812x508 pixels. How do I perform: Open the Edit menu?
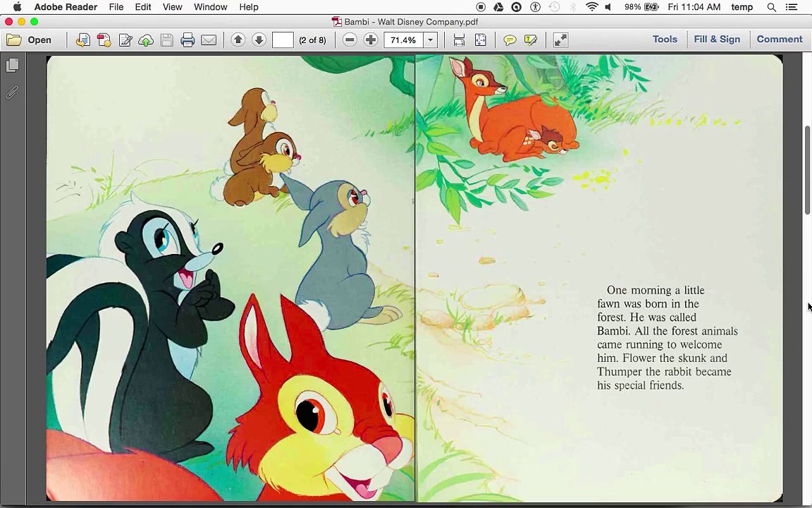143,7
